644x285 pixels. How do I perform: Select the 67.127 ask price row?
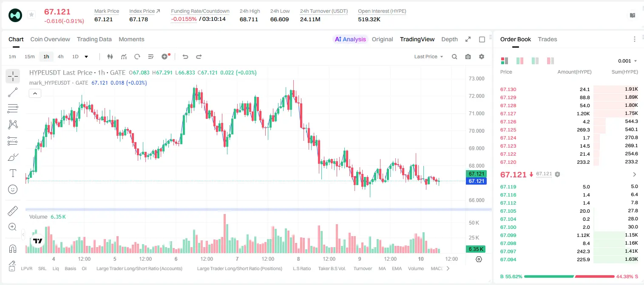coord(569,114)
